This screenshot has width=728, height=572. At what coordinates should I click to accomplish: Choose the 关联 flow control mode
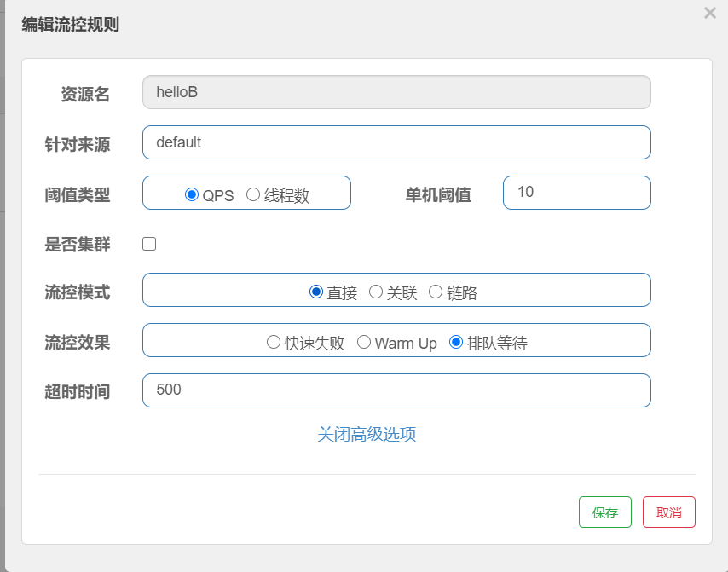coord(376,291)
